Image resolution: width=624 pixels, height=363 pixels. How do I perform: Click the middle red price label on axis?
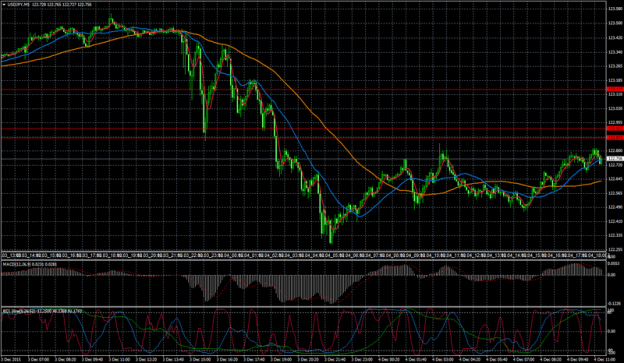615,129
